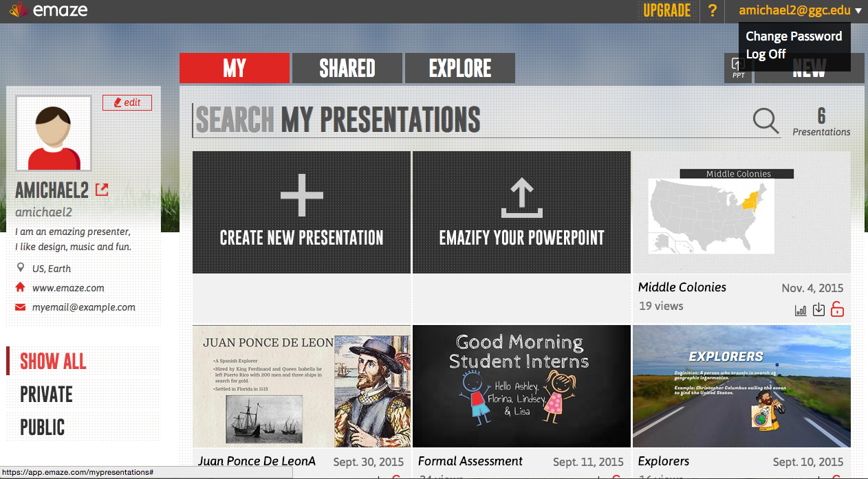
Task: Switch to the SHARED tab
Action: coord(347,68)
